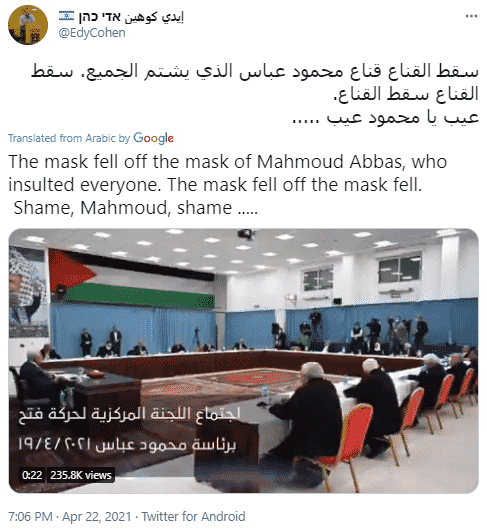Click 'Translated from Arabic by' link

(x=69, y=138)
